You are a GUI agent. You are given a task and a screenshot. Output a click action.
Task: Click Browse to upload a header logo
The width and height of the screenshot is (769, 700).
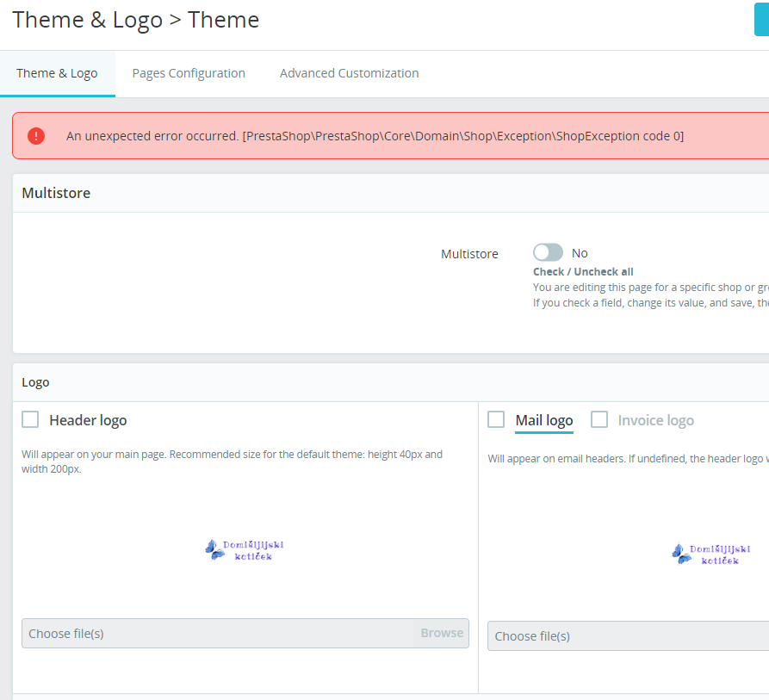[x=441, y=633]
